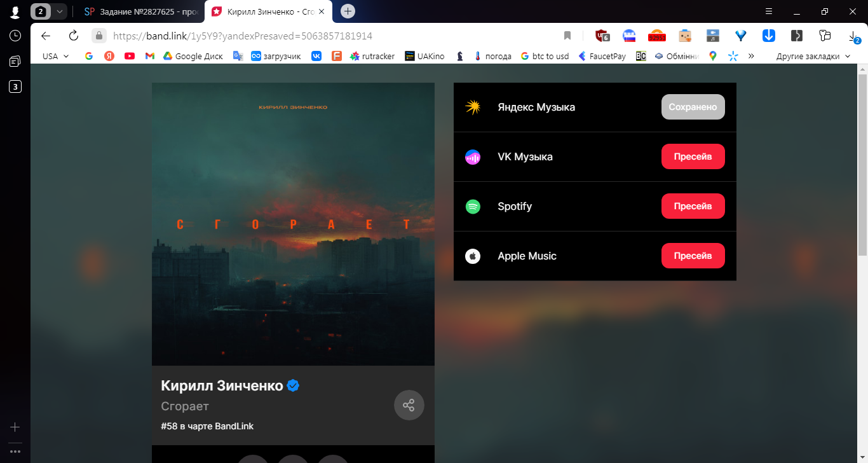Click the dark split-square extension icon
Image resolution: width=868 pixels, height=463 pixels.
click(797, 36)
